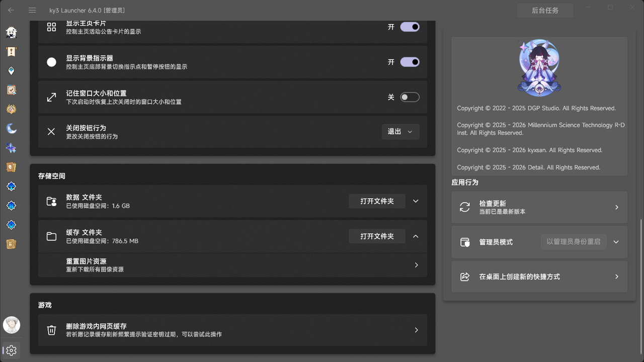Click the circular user avatar above settings

[x=11, y=325]
